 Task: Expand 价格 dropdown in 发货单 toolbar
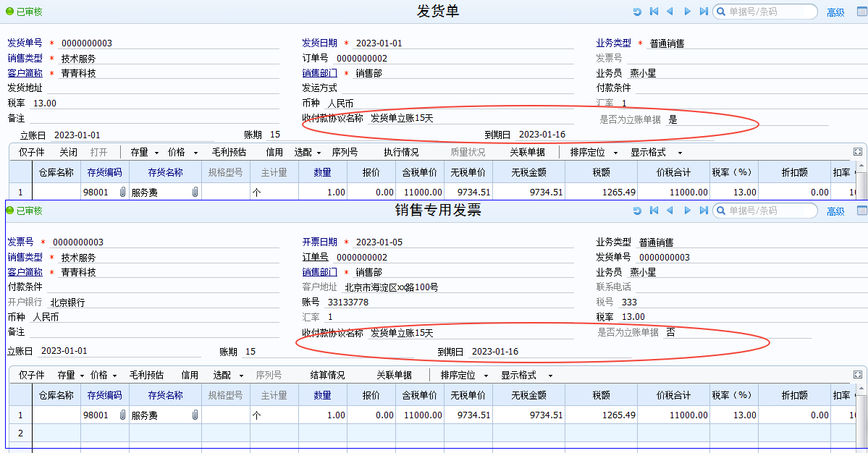(195, 153)
